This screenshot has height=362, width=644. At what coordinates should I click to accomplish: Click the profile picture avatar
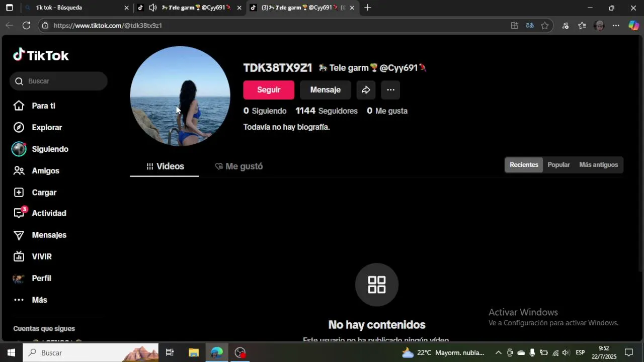pos(180,96)
